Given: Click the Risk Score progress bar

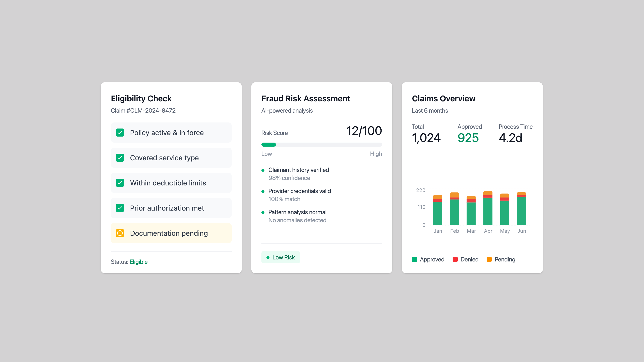Looking at the screenshot, I should [322, 144].
